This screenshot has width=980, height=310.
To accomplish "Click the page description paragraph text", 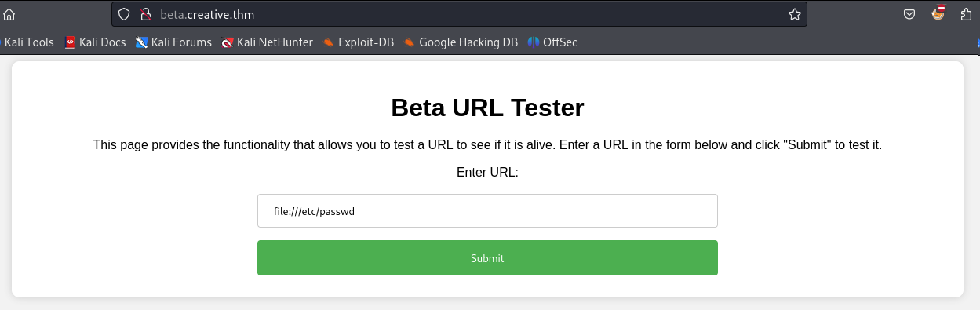I will click(x=487, y=145).
